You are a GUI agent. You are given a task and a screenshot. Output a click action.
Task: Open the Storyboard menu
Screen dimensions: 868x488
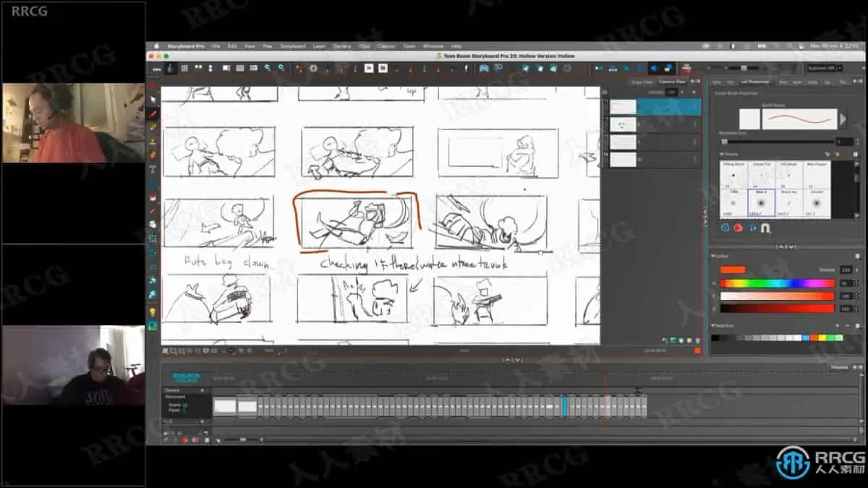292,46
